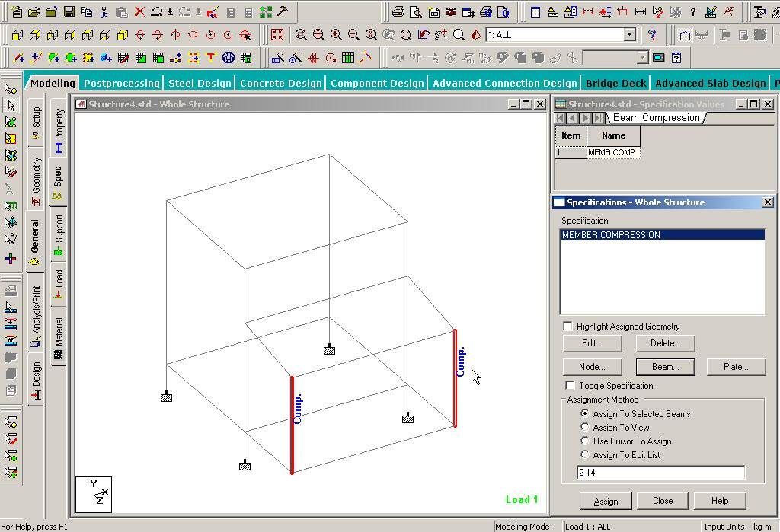
Task: Open the Support side tab
Action: pyautogui.click(x=59, y=235)
